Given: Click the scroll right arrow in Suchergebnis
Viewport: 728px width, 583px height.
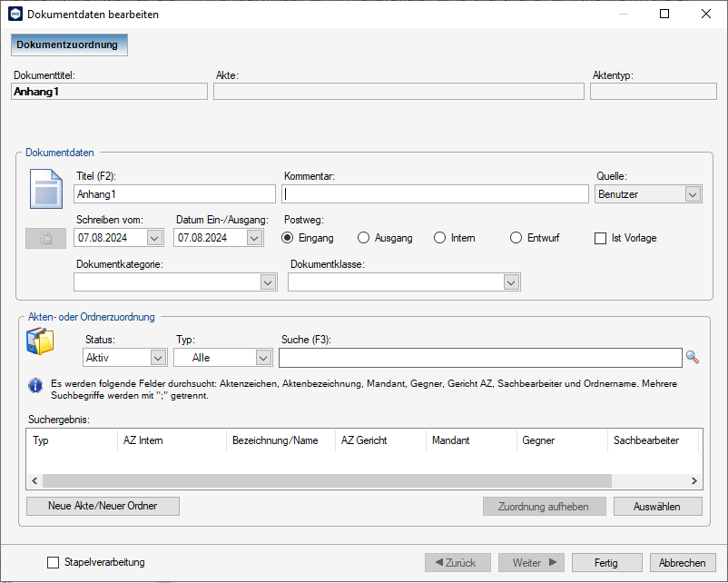Looking at the screenshot, I should pos(694,480).
